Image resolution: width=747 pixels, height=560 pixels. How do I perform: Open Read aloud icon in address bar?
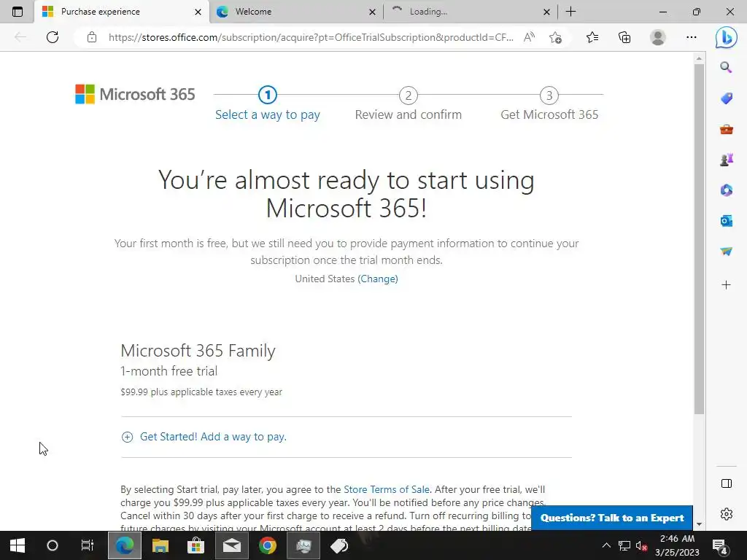(x=529, y=37)
